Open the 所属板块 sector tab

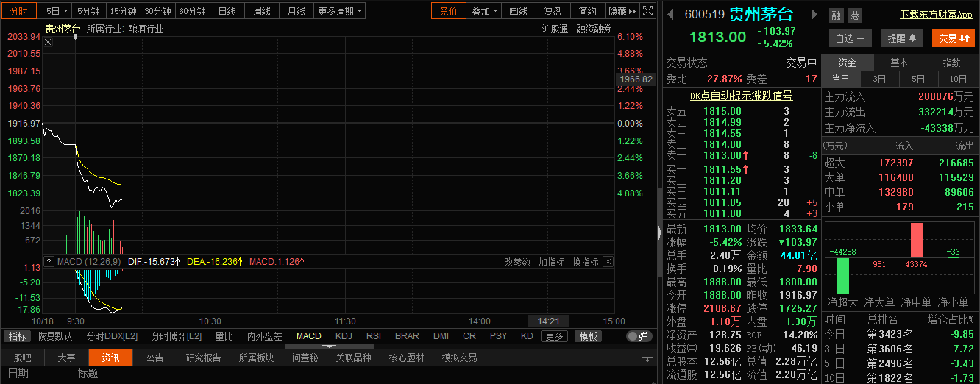click(x=256, y=358)
